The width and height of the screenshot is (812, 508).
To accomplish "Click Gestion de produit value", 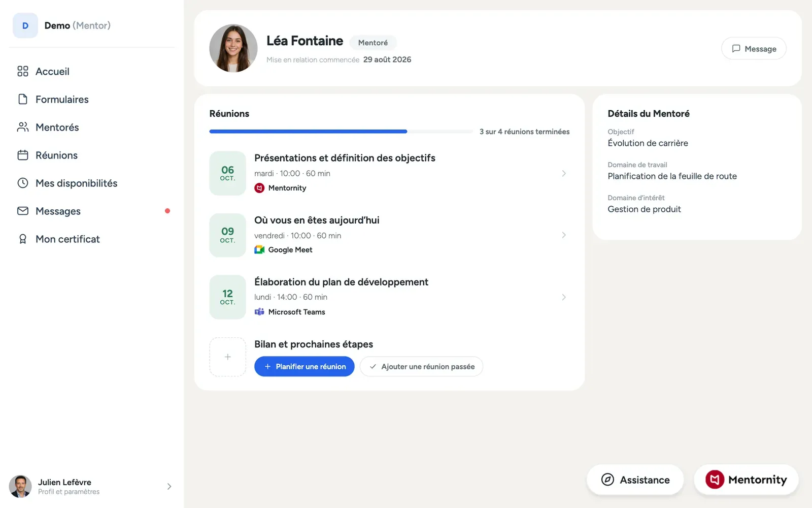I will [645, 209].
